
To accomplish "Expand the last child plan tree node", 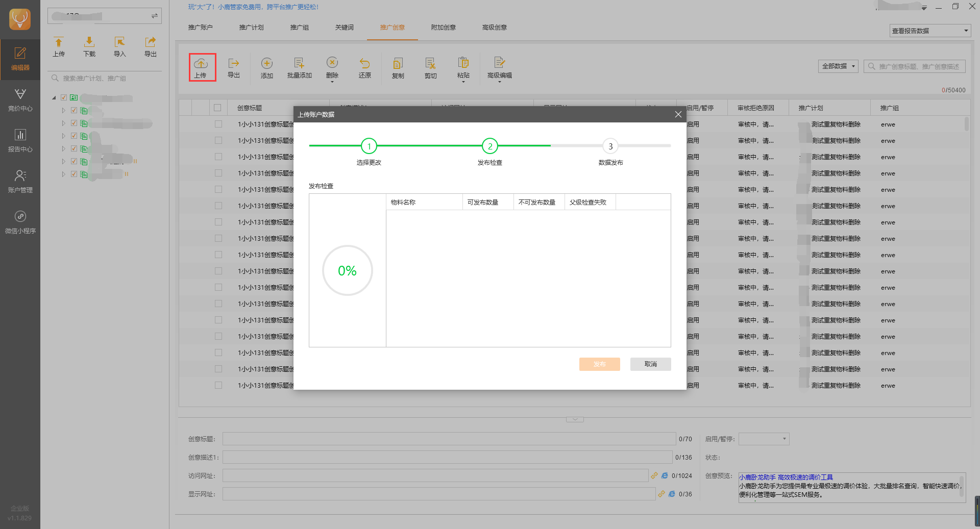I will pos(64,174).
